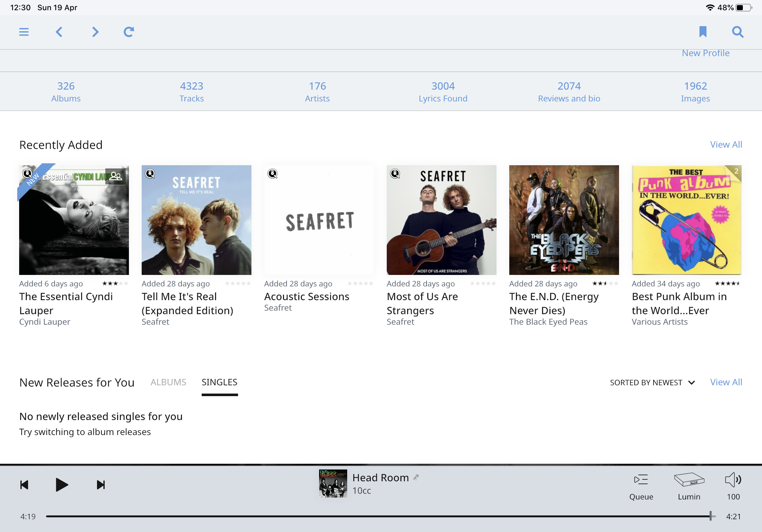Rate The Essential Cyndi Lauper stars
The width and height of the screenshot is (762, 532).
tap(115, 284)
